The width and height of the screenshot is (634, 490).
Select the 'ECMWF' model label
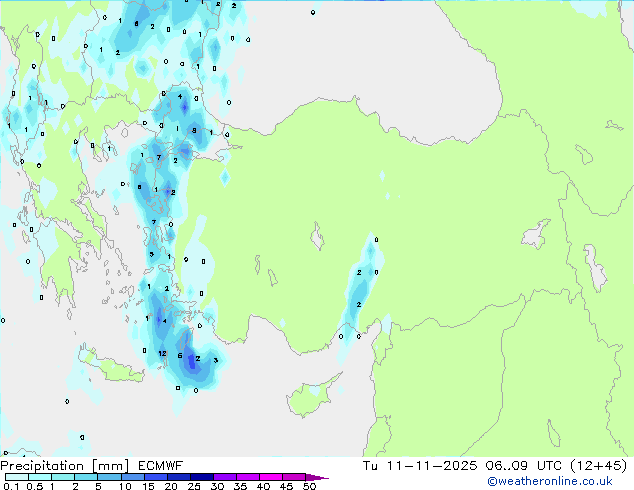click(161, 466)
